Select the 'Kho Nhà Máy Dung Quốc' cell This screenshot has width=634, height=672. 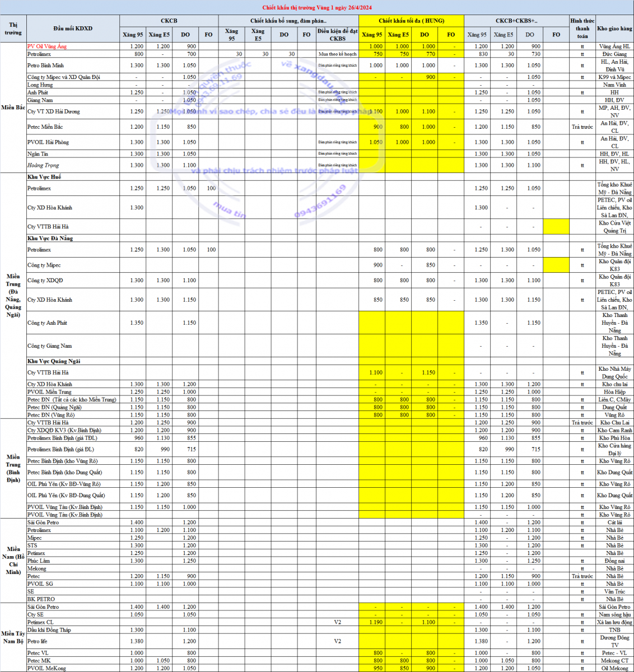click(614, 372)
